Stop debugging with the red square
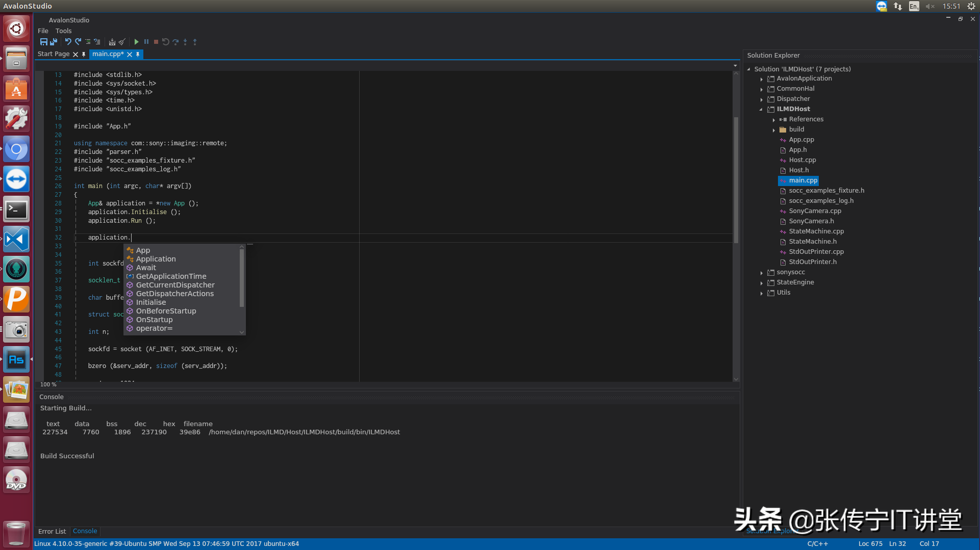The height and width of the screenshot is (550, 980). (156, 42)
